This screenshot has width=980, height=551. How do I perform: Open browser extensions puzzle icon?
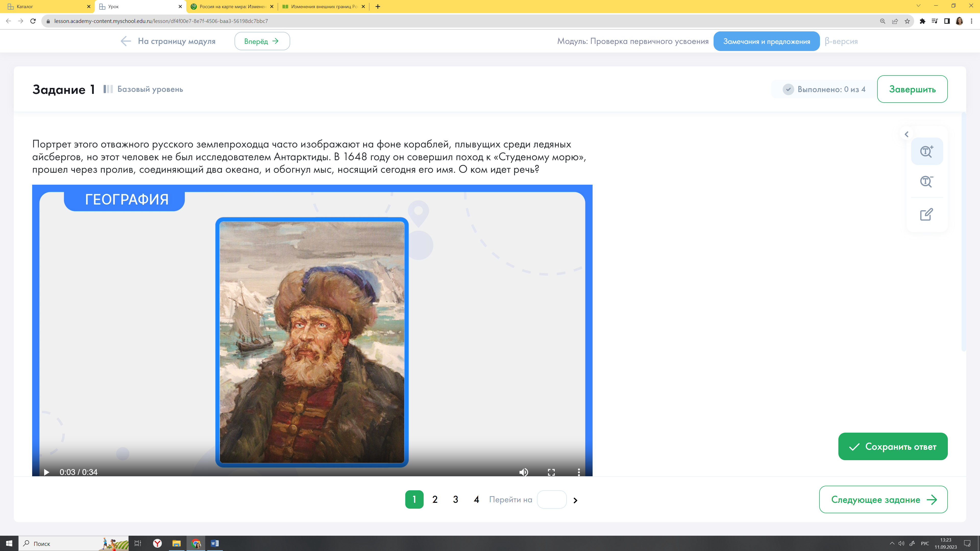tap(923, 21)
